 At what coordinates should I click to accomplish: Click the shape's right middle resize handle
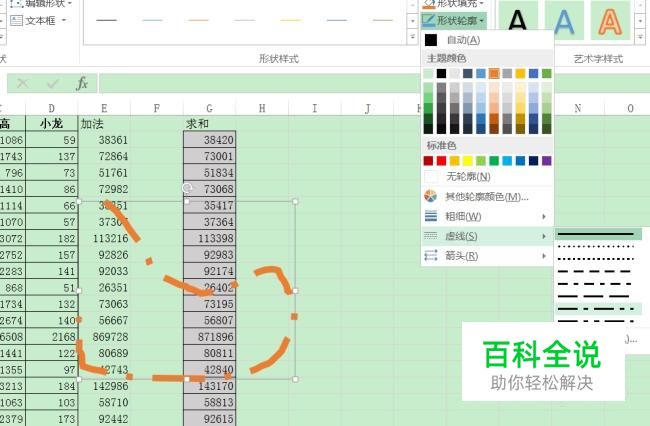[x=295, y=290]
